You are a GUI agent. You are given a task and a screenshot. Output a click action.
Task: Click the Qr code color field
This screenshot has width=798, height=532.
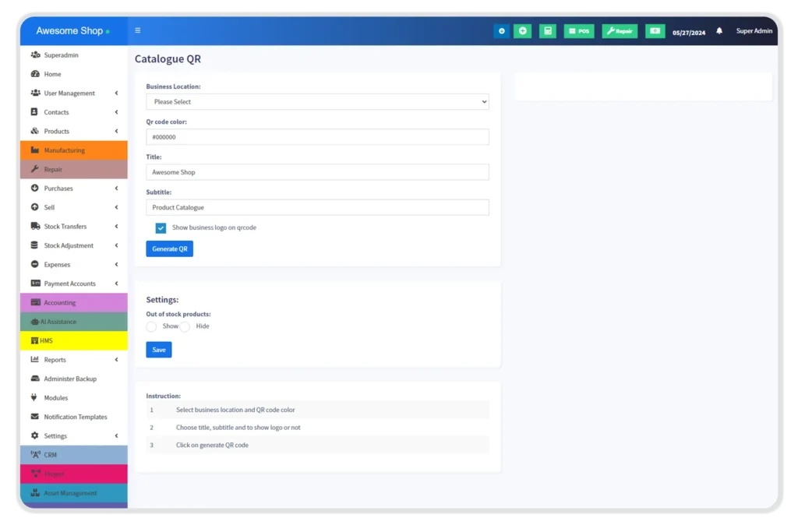click(x=317, y=137)
